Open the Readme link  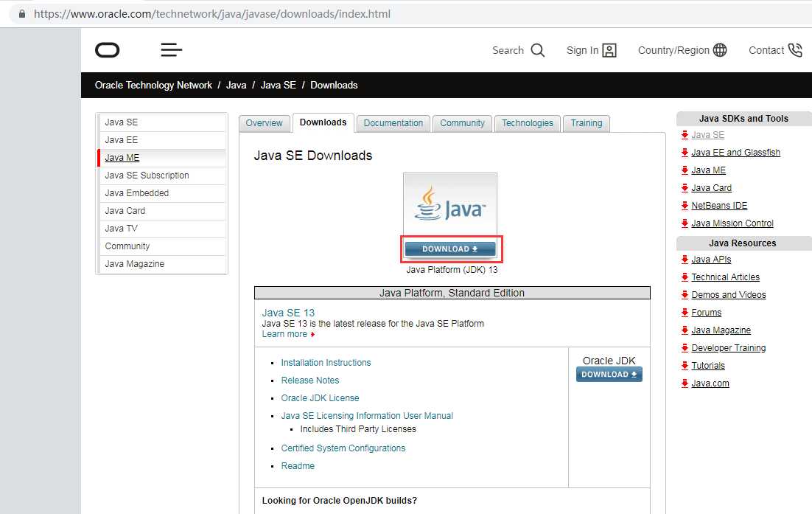[297, 466]
